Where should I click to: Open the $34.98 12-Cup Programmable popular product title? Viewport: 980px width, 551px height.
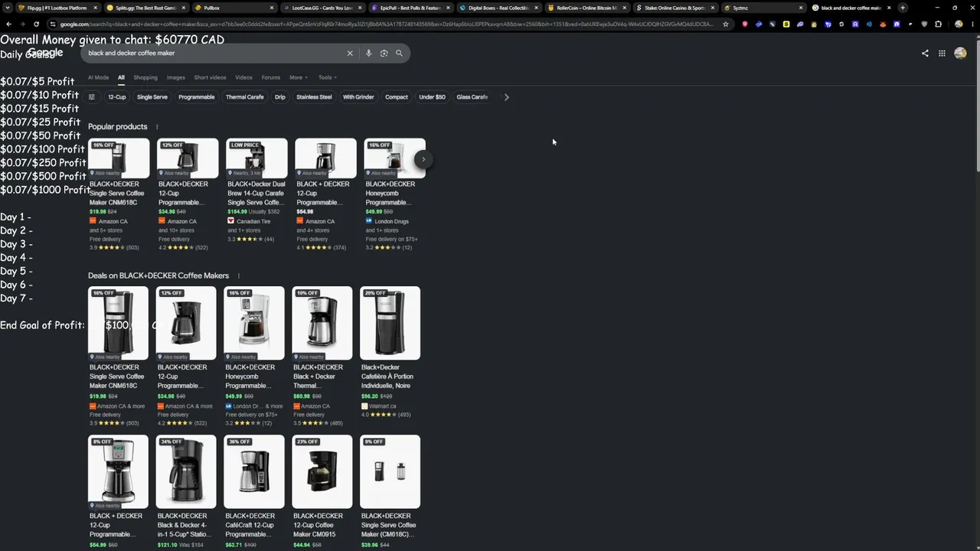[x=184, y=193]
